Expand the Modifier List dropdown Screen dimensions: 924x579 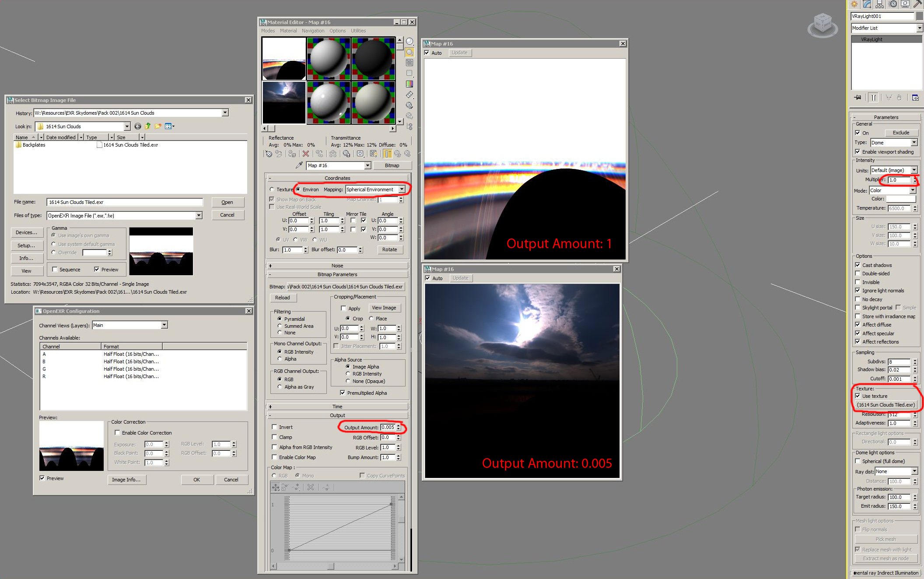click(919, 28)
